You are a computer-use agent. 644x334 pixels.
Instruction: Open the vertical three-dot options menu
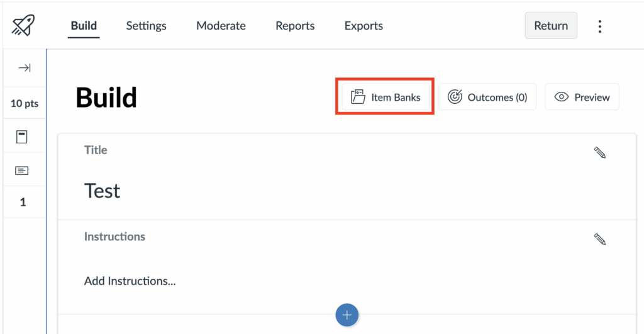tap(599, 26)
